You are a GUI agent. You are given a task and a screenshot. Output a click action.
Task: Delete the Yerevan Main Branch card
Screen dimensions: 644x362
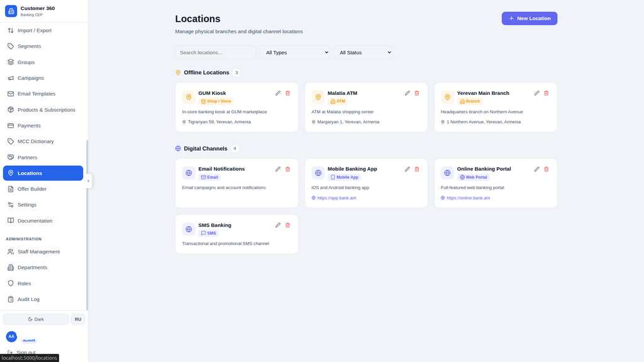point(547,93)
